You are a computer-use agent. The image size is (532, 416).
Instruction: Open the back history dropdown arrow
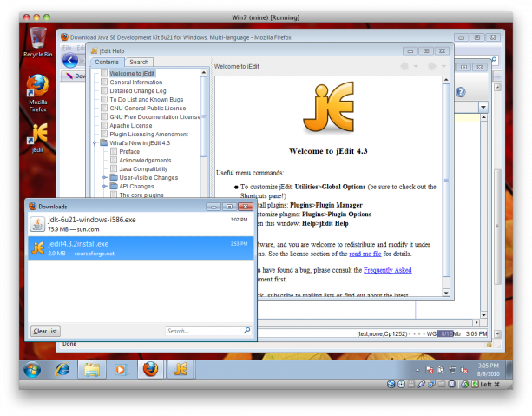click(416, 66)
